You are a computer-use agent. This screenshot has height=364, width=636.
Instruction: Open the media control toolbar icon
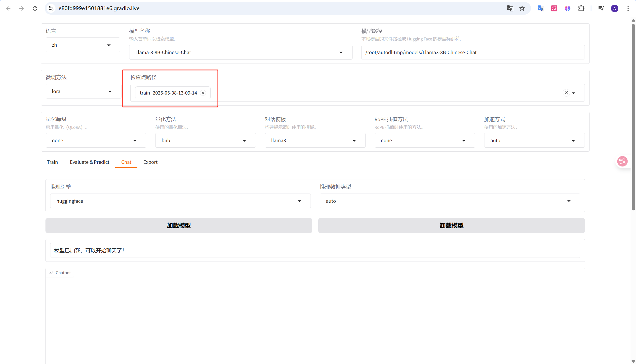coord(601,8)
